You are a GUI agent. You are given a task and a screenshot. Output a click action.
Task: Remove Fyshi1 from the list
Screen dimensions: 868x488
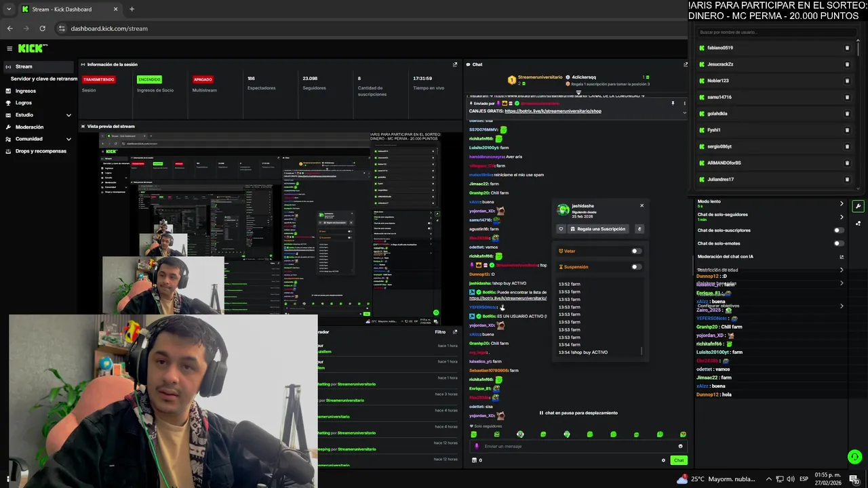point(847,130)
